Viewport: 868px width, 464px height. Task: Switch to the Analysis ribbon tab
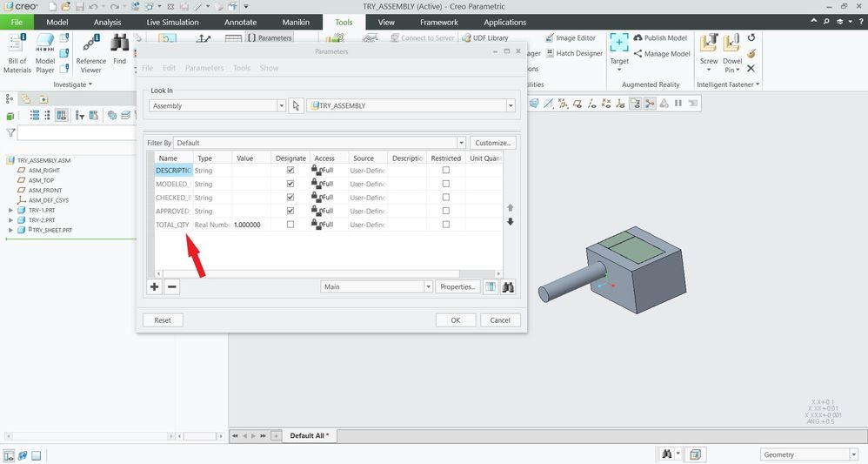point(107,22)
